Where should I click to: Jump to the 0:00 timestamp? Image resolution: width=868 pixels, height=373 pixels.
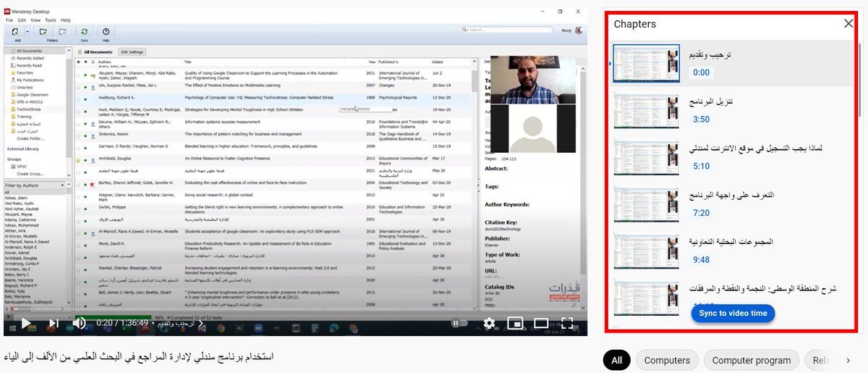701,72
